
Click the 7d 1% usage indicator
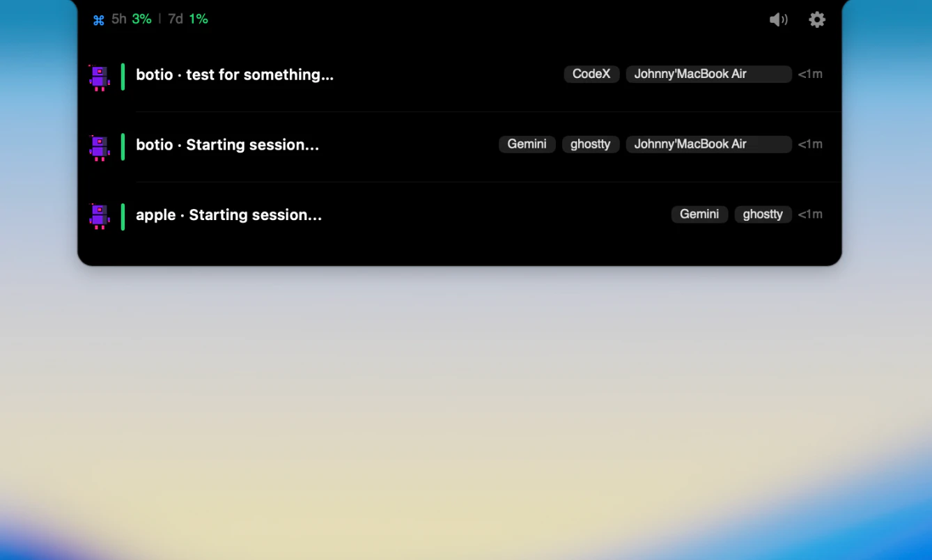tap(188, 19)
